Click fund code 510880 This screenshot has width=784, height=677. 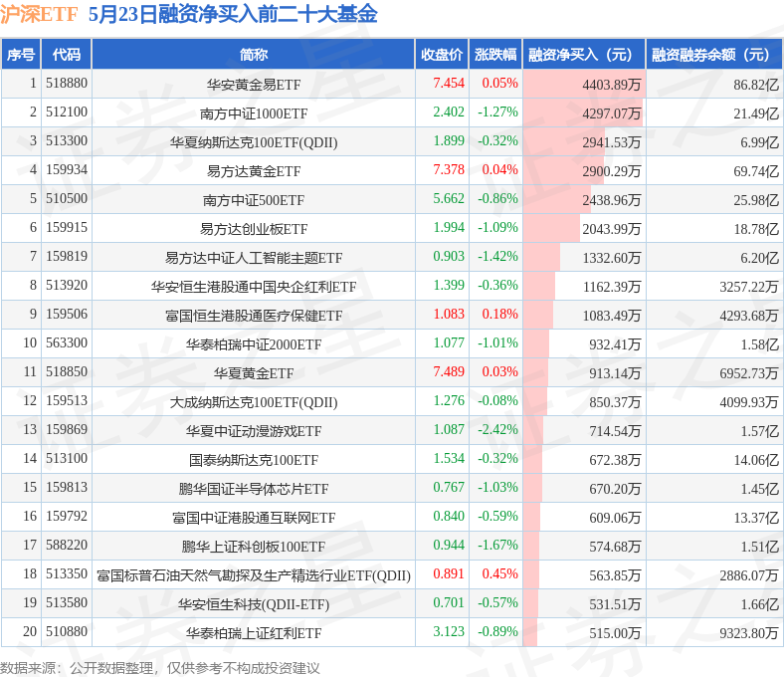(67, 632)
